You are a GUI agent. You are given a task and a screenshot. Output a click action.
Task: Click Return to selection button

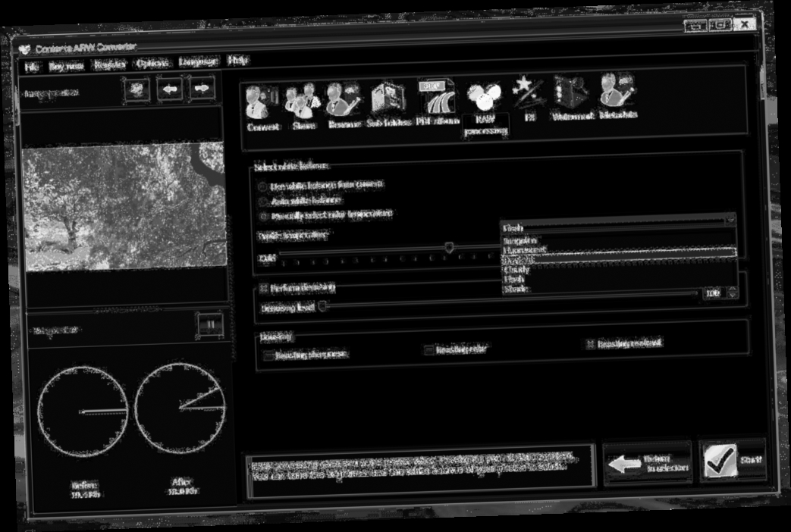[648, 463]
